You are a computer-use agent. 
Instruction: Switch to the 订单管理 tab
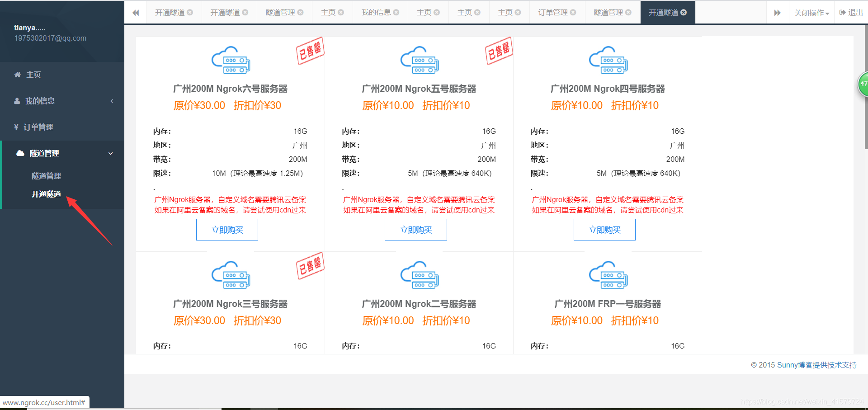click(553, 13)
